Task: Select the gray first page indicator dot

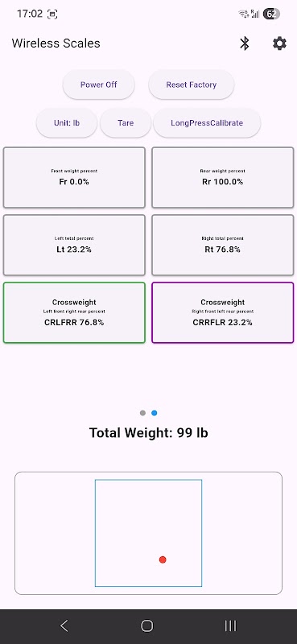Action: [x=142, y=413]
